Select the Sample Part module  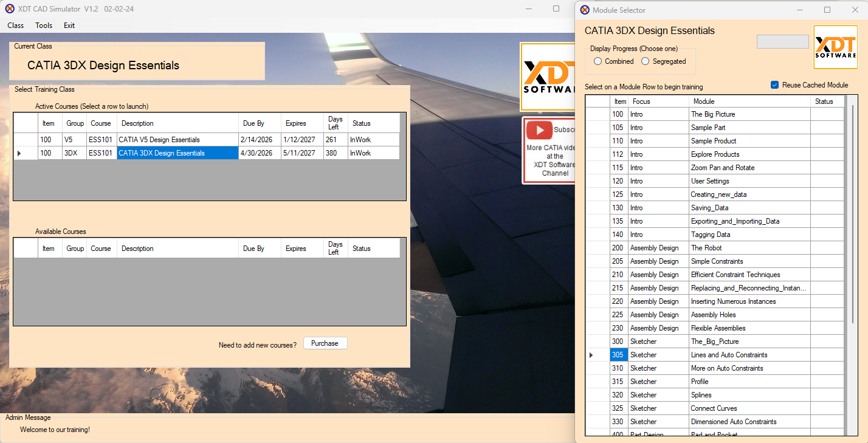click(x=715, y=128)
